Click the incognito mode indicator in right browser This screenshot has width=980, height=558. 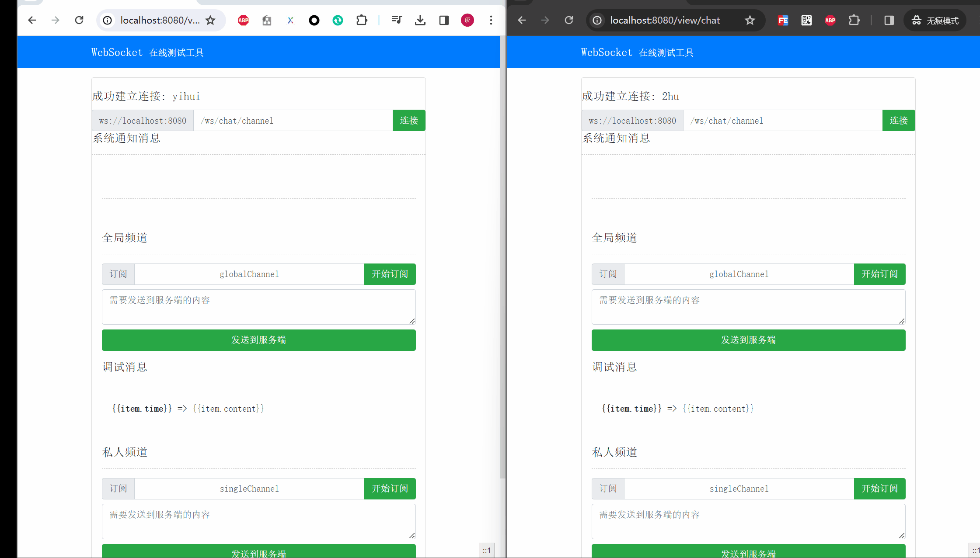coord(935,20)
